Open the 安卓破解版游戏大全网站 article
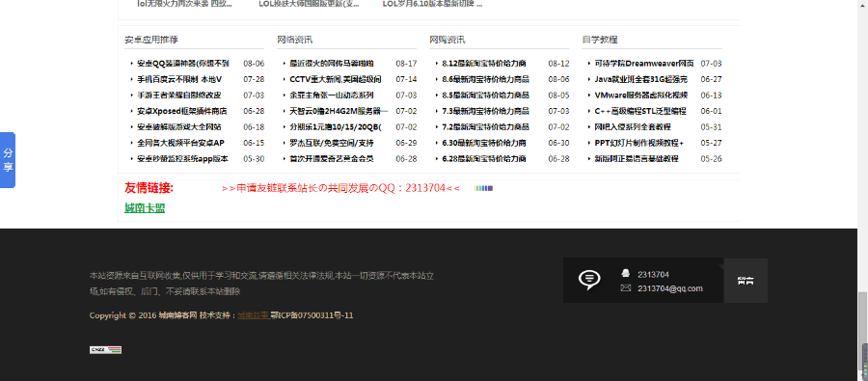Screen dimensions: 868x381 pos(179,126)
